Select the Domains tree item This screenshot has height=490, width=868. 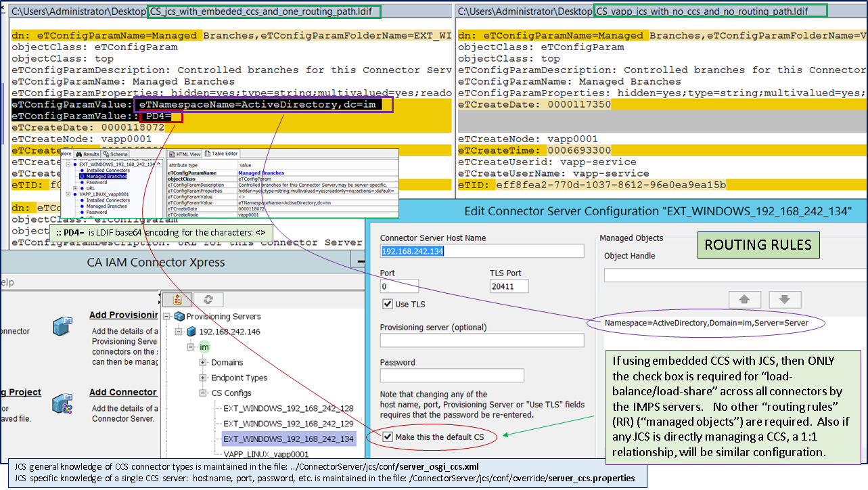(x=227, y=362)
